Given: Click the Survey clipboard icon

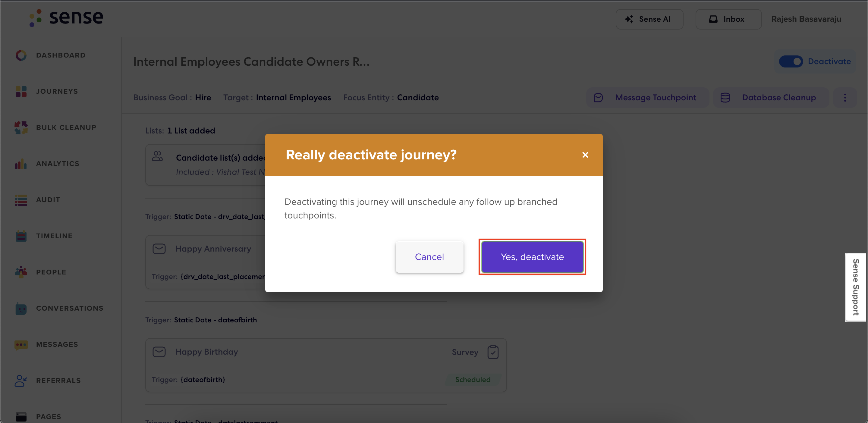Looking at the screenshot, I should click(493, 352).
